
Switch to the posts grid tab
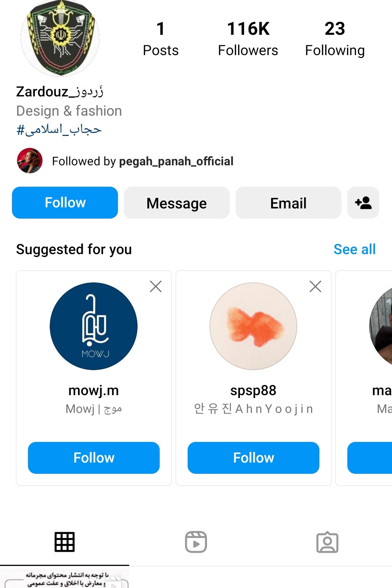pos(65,542)
